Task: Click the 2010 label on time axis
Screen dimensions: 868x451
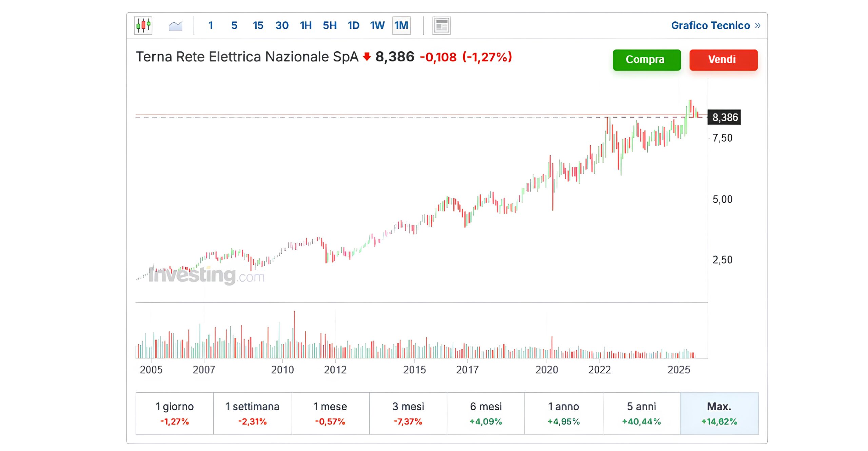Action: (282, 370)
